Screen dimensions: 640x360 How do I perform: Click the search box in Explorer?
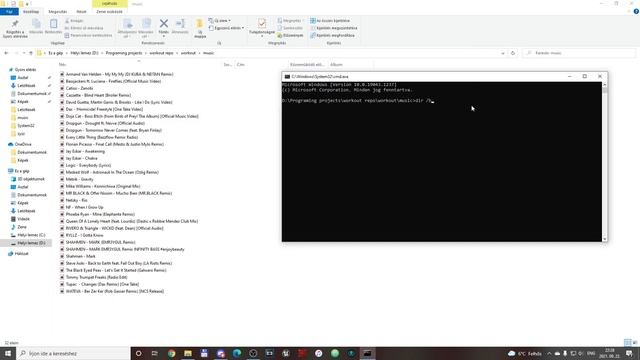coord(579,53)
